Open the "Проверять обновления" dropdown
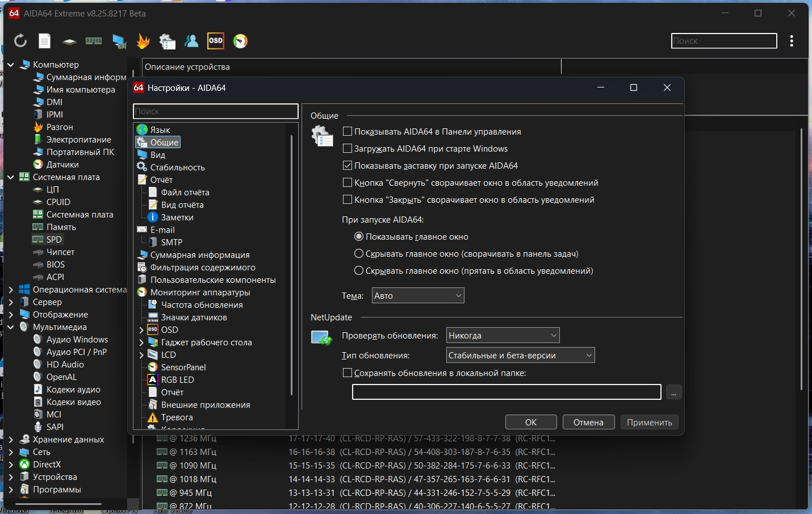 (x=503, y=336)
